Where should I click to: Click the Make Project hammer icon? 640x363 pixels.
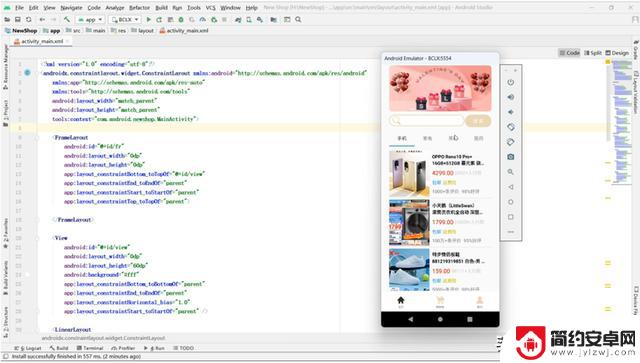click(x=67, y=20)
